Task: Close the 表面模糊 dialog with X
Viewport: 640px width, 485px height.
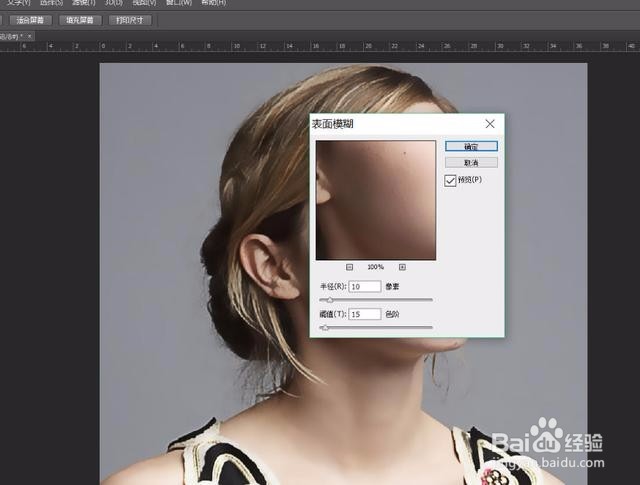Action: (x=490, y=124)
